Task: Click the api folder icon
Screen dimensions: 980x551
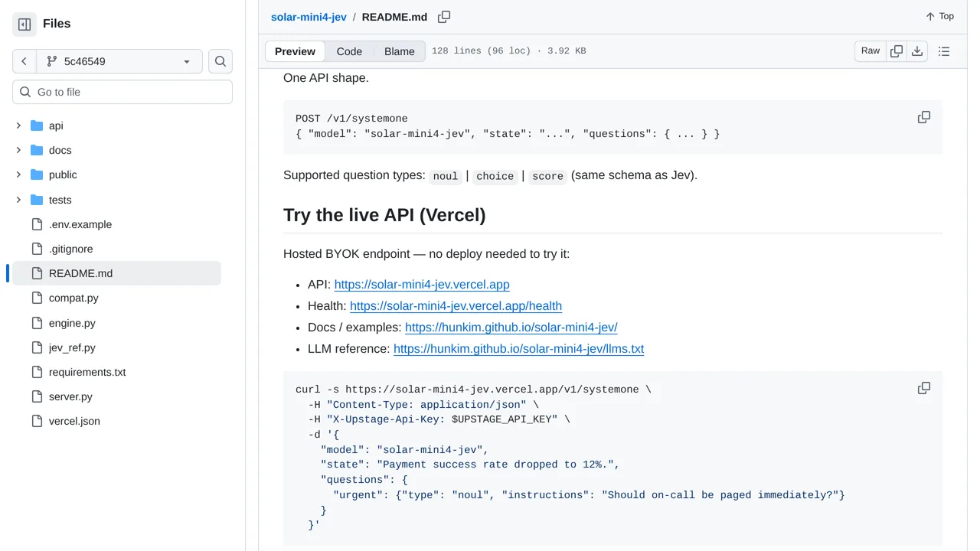Action: point(37,126)
